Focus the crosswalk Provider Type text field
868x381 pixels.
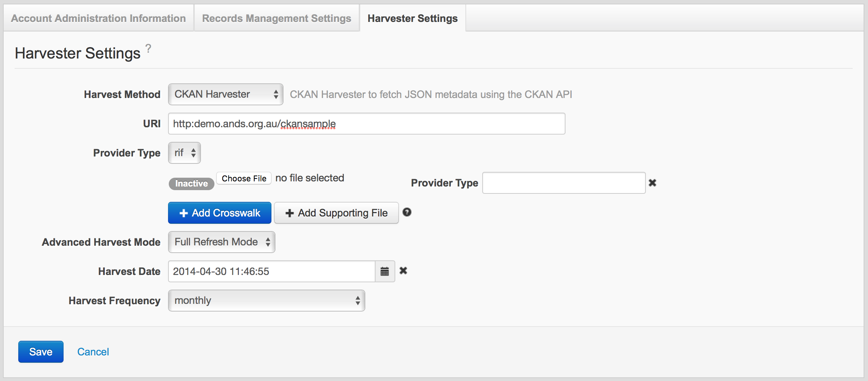(564, 183)
